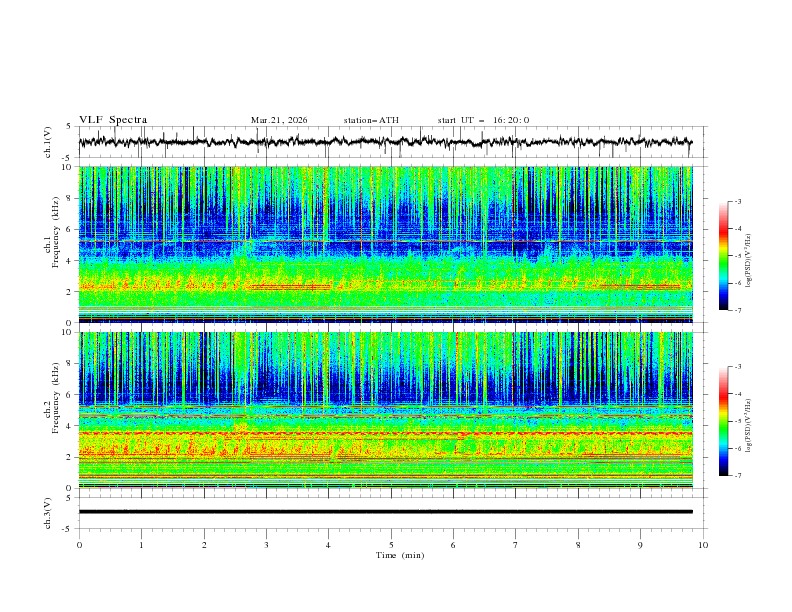The width and height of the screenshot is (792, 612).
Task: Click time axis tick label "4"
Action: point(328,545)
